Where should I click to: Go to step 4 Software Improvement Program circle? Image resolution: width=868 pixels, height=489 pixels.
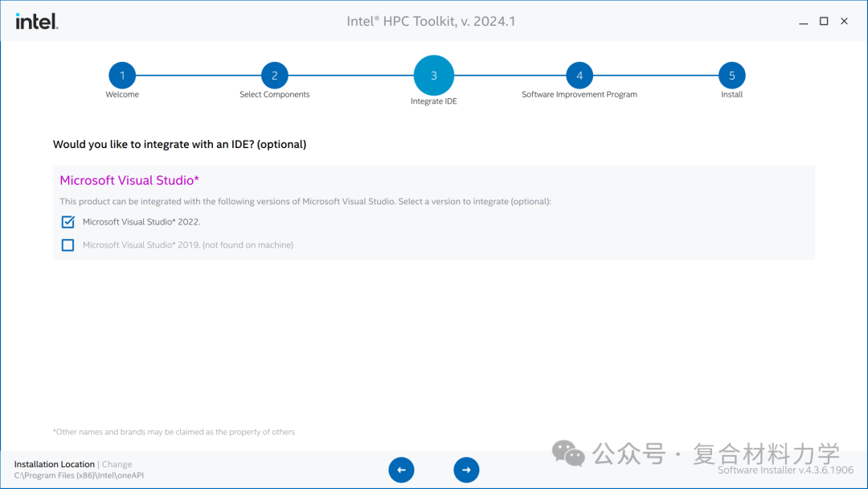coord(579,76)
